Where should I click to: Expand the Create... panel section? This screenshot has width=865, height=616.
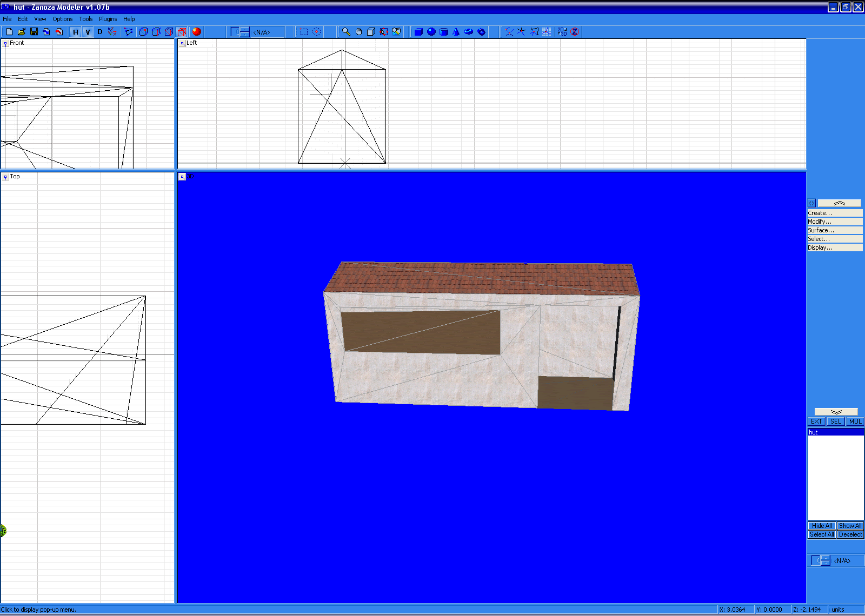click(835, 213)
